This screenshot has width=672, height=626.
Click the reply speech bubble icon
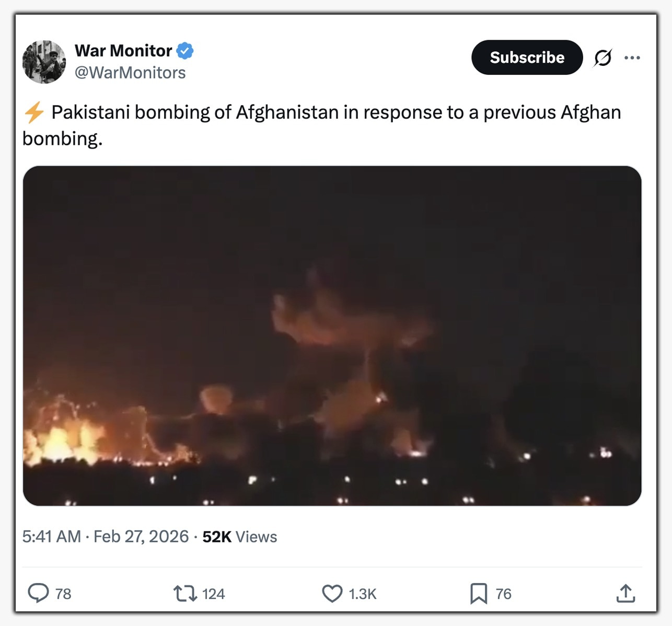(38, 594)
